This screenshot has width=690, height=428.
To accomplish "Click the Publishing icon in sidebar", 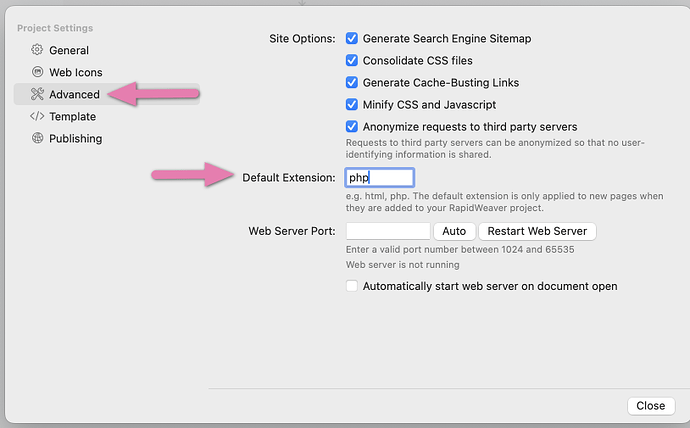I will coord(37,138).
